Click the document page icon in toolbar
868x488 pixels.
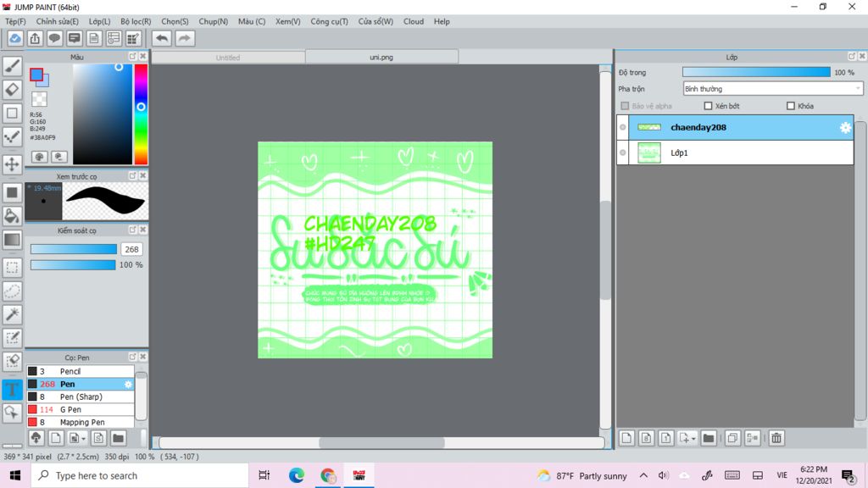[94, 38]
